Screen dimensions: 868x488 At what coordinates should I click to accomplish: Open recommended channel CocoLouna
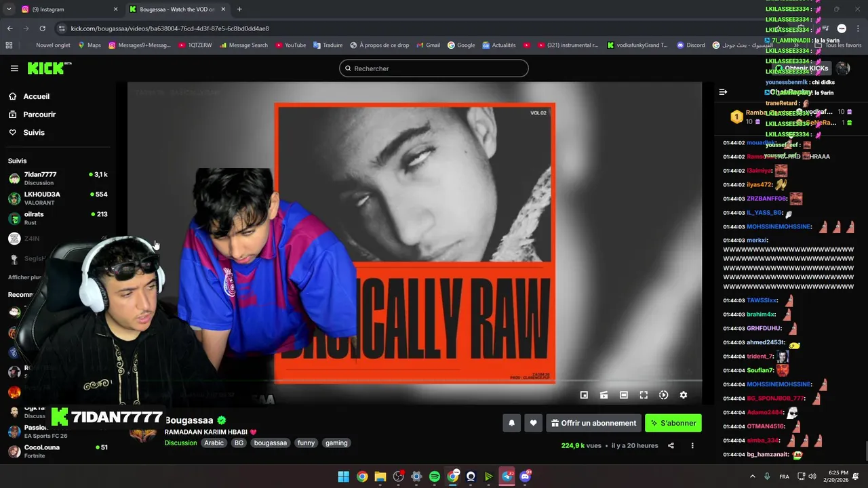(x=58, y=451)
